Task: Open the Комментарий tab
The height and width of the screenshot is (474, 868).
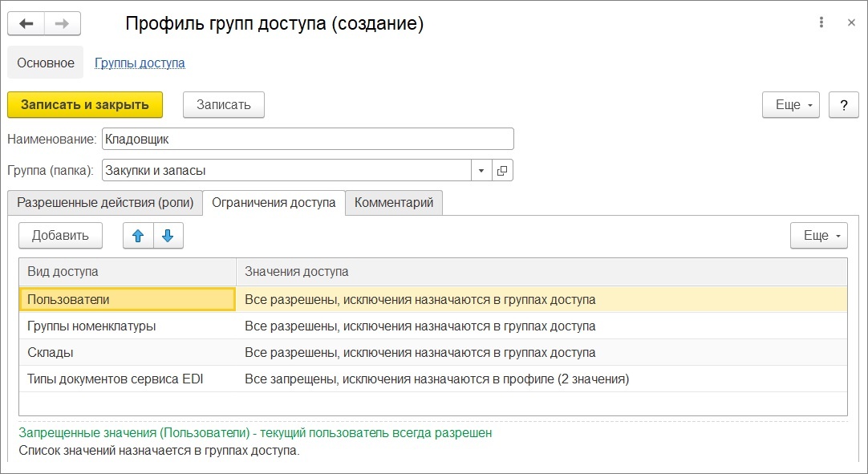Action: click(394, 203)
